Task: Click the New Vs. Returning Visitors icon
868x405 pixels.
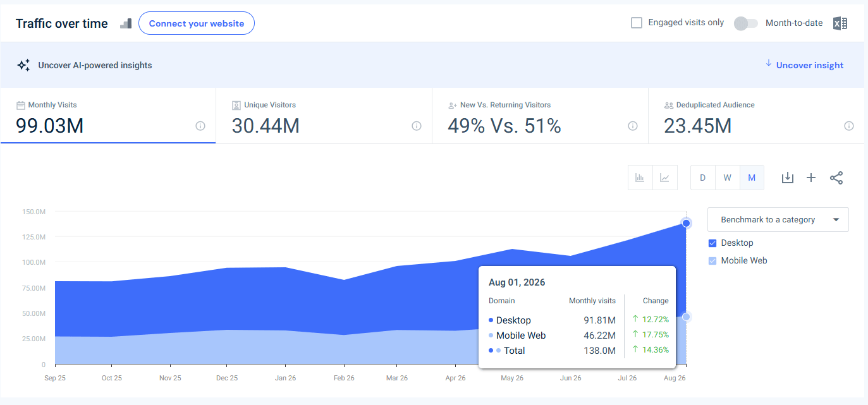Action: [453, 106]
